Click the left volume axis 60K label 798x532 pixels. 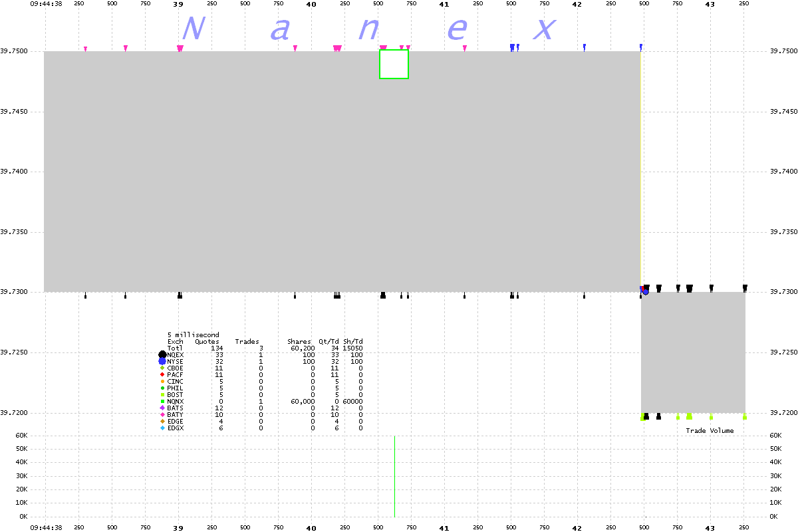pyautogui.click(x=22, y=436)
